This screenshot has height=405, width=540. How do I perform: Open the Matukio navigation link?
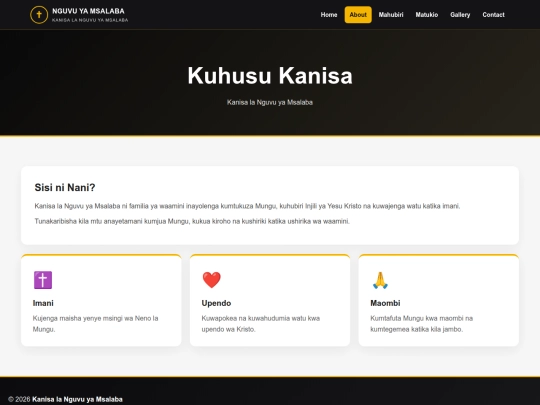coord(427,15)
